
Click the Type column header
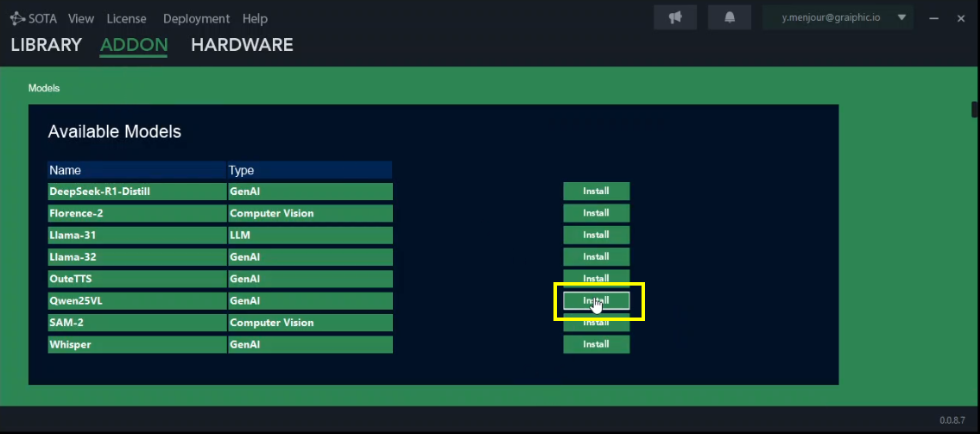click(x=310, y=170)
